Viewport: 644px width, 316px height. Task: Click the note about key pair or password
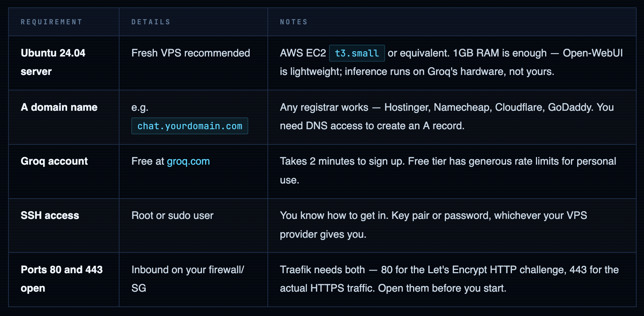(x=433, y=216)
